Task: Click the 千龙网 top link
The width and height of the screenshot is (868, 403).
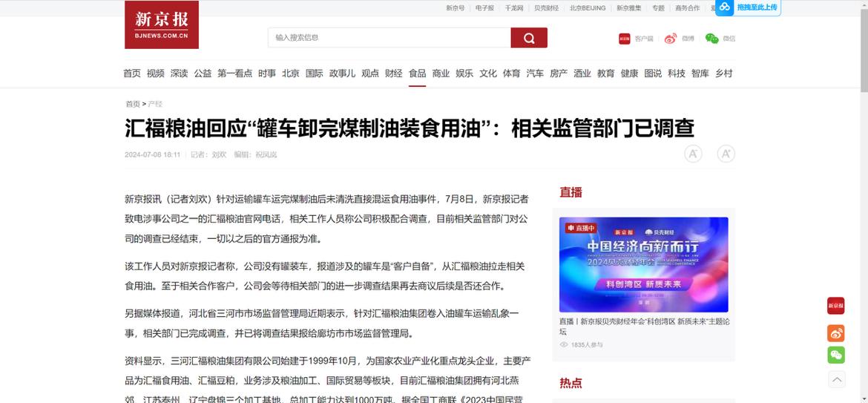Action: pos(513,8)
